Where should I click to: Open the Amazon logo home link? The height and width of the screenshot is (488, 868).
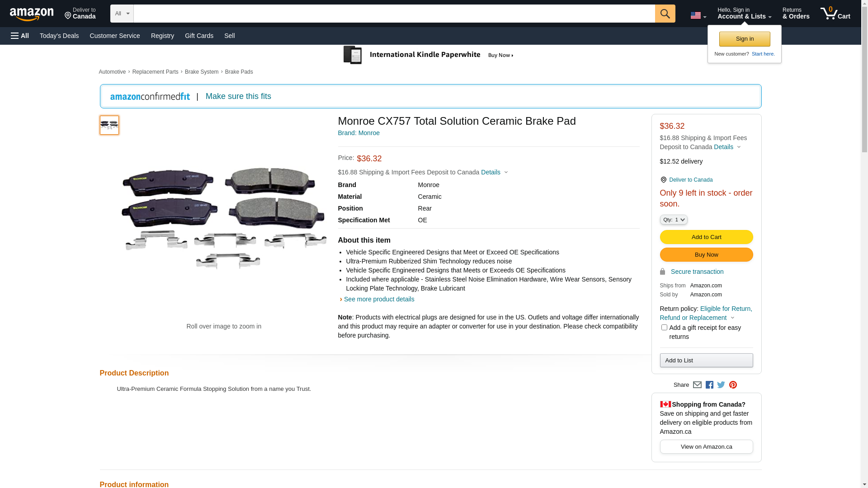point(32,14)
